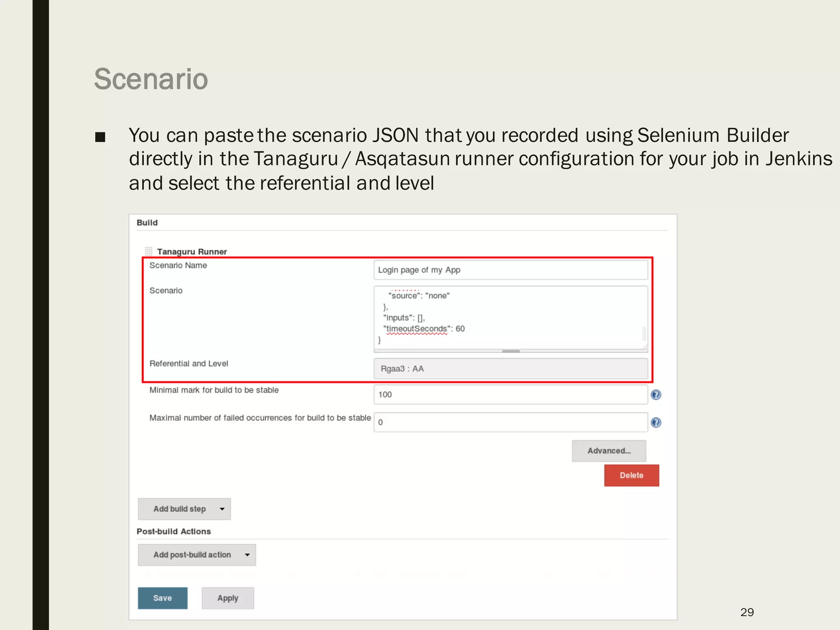Expand the Add build step dropdown

184,509
